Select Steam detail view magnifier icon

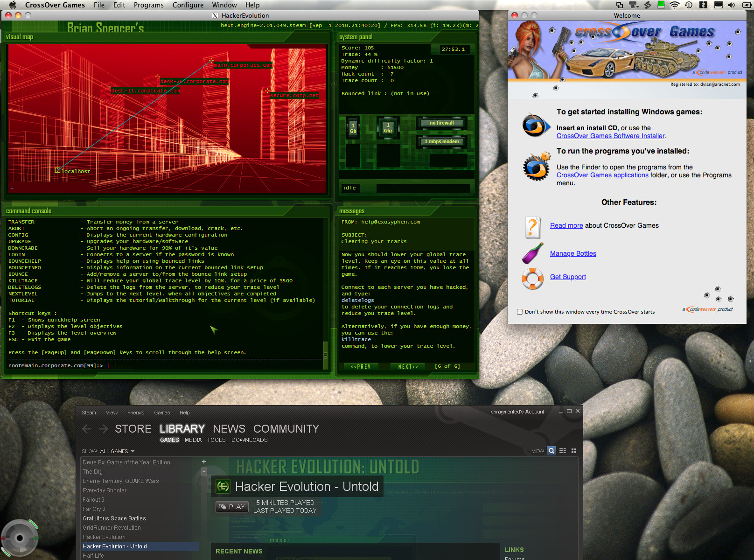point(552,451)
